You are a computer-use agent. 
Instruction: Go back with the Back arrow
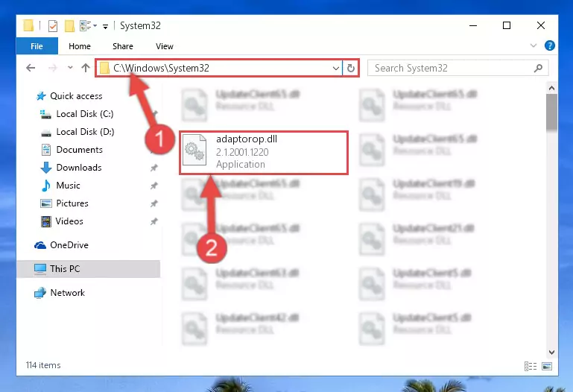(31, 68)
